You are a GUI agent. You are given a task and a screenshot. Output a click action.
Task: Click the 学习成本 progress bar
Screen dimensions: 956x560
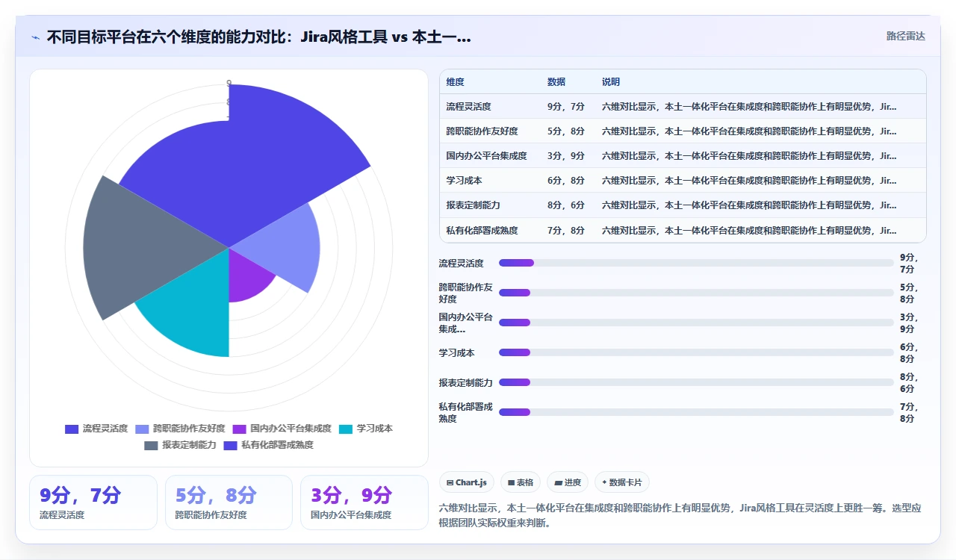click(x=696, y=352)
